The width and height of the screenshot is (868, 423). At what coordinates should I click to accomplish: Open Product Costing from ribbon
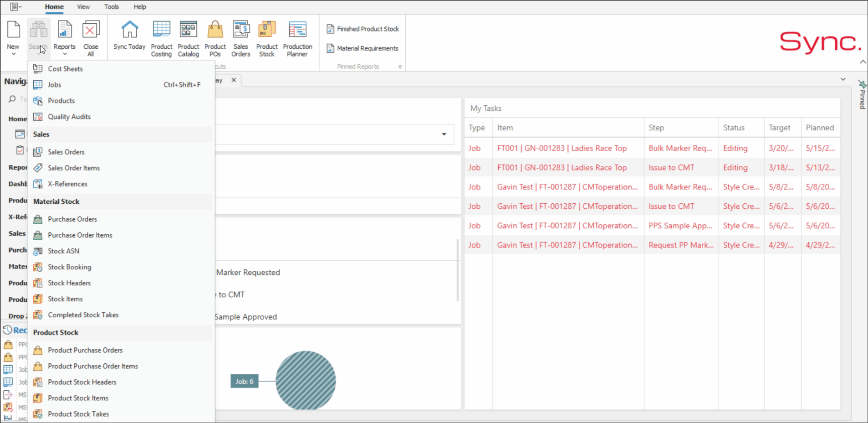pyautogui.click(x=161, y=38)
